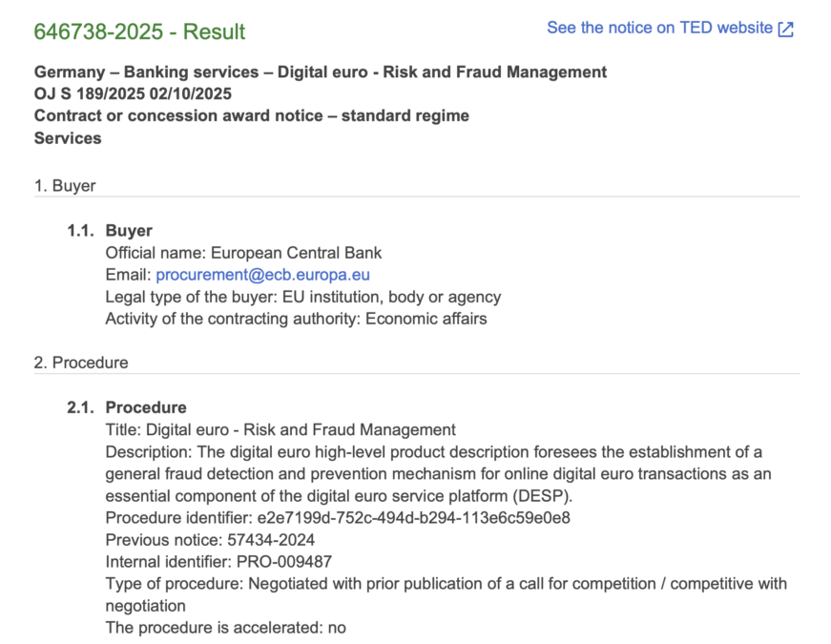This screenshot has height=644, width=831.
Task: Click the 'Contract or concession award notice' line
Action: click(x=252, y=116)
